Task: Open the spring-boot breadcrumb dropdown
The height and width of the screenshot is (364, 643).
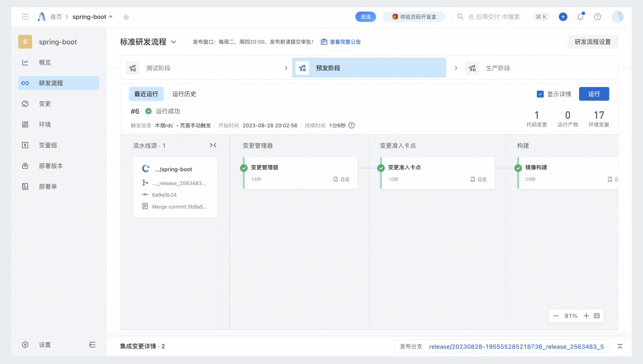Action: [111, 17]
